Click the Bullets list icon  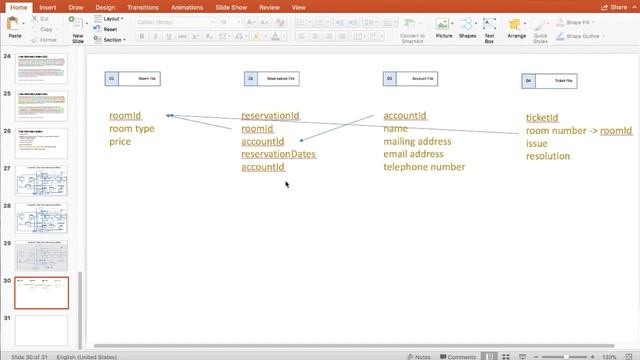(301, 22)
